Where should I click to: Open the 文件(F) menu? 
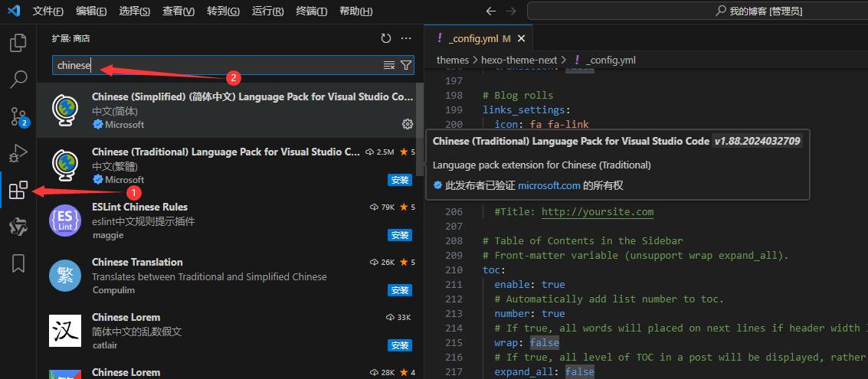[47, 11]
